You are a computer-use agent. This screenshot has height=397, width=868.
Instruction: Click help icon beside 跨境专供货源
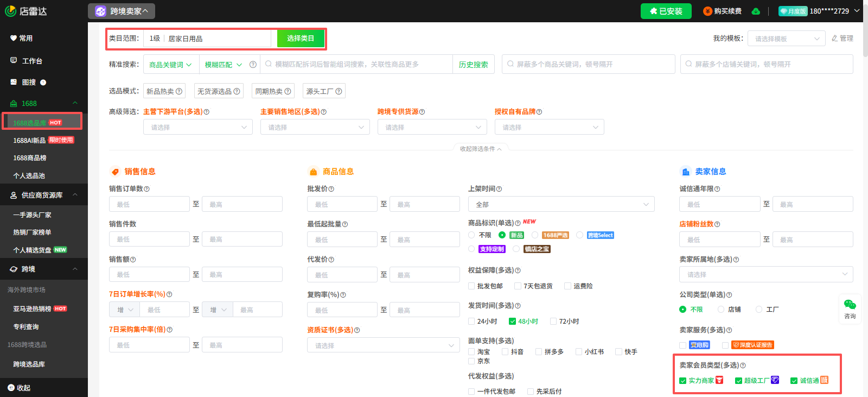click(422, 112)
